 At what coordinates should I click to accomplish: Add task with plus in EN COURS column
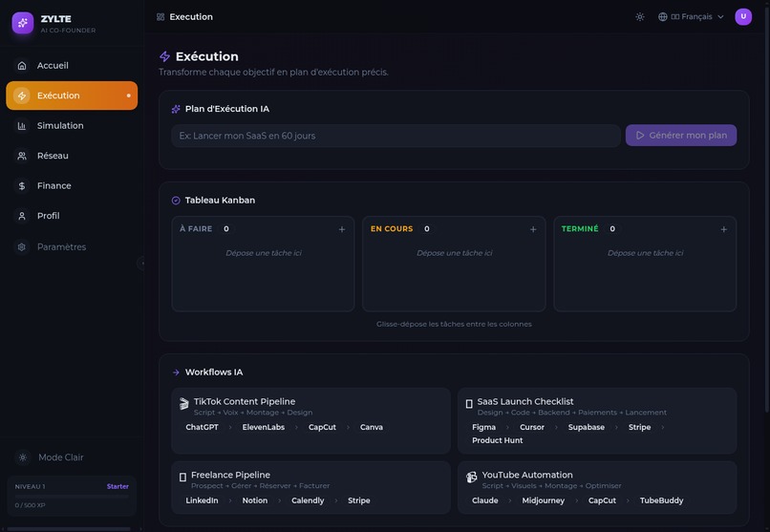(533, 229)
